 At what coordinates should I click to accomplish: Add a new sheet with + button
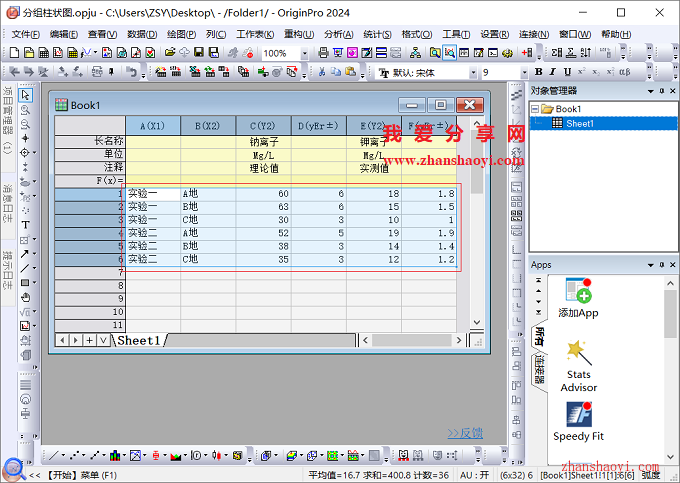[89, 340]
